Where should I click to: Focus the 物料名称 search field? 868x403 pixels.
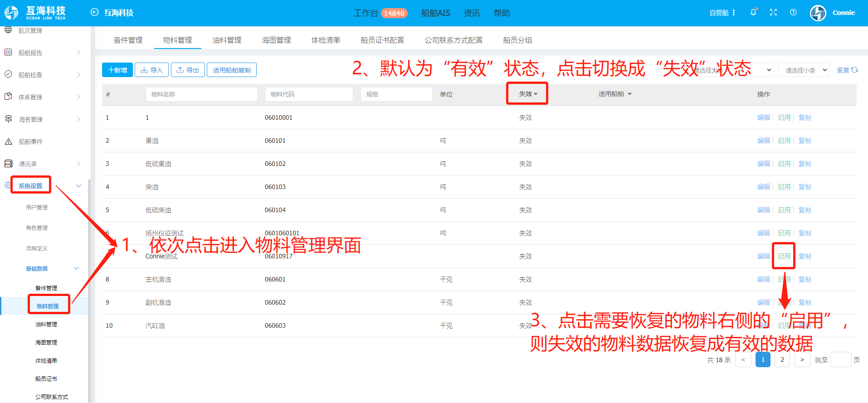point(201,94)
